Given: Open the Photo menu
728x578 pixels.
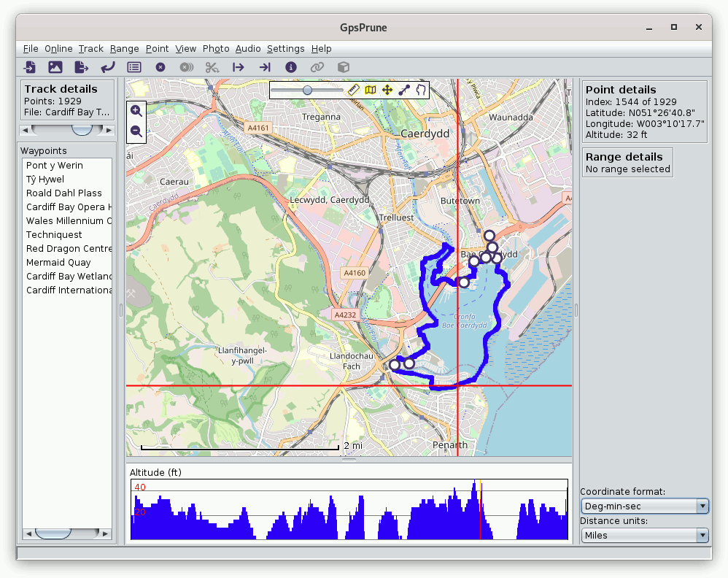Looking at the screenshot, I should [216, 49].
